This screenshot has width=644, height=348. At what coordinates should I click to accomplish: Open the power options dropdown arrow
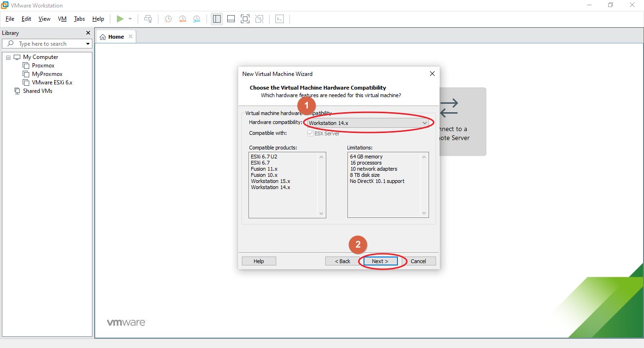pos(130,19)
